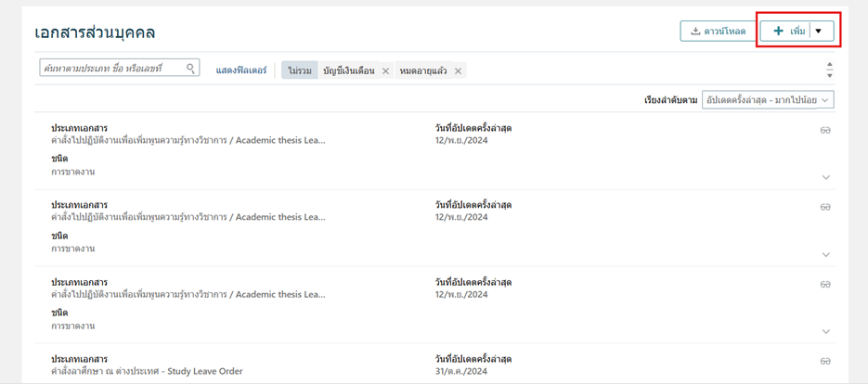Click the view icon on the Study Leave Order row
The width and height of the screenshot is (868, 384).
coord(824,361)
